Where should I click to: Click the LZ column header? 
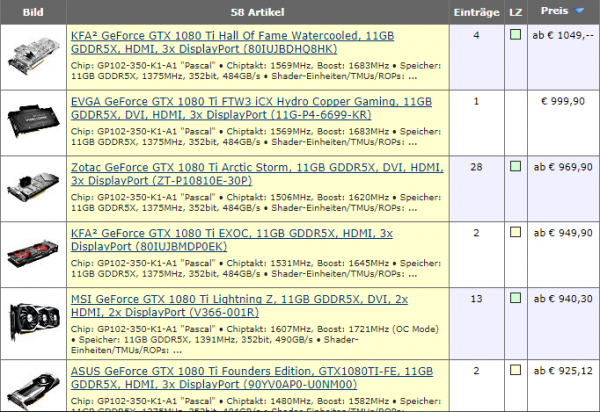coord(515,12)
